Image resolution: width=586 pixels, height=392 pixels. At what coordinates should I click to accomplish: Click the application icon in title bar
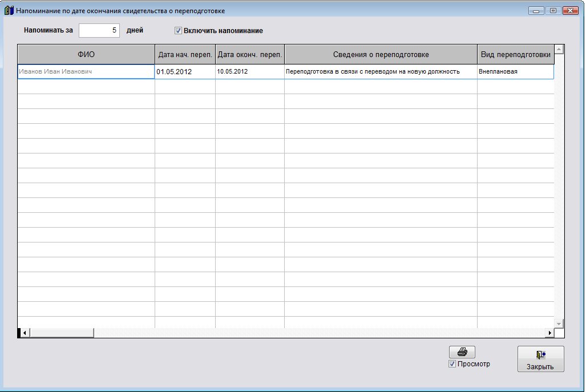coord(9,10)
